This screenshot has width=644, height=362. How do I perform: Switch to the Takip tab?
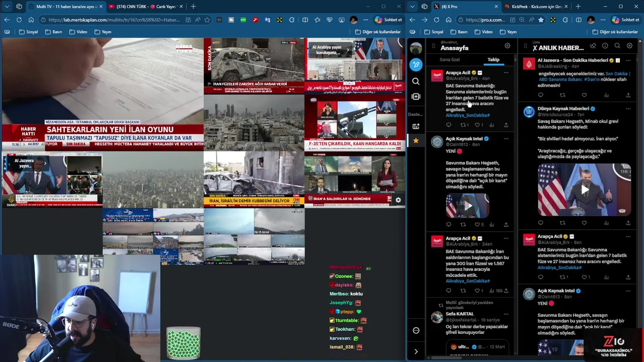point(493,59)
